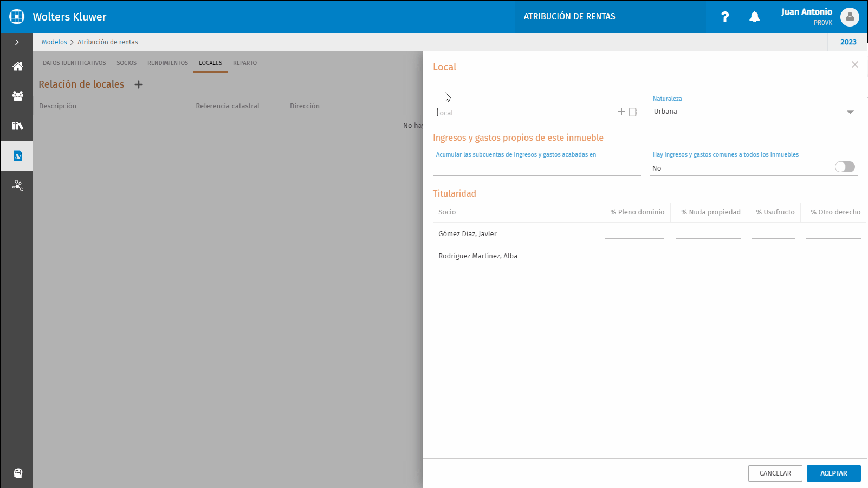
Task: Open the network connections icon in sidebar
Action: coord(17,186)
